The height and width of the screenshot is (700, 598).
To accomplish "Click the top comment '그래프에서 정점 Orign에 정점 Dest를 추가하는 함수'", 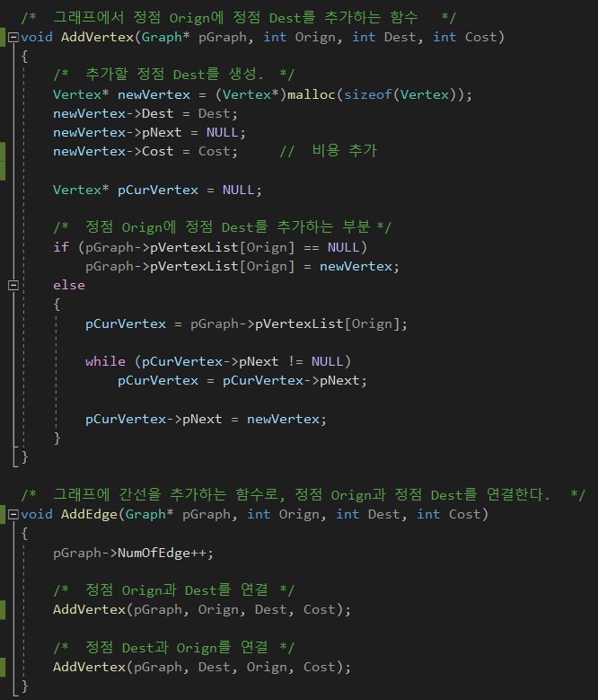I will [239, 18].
